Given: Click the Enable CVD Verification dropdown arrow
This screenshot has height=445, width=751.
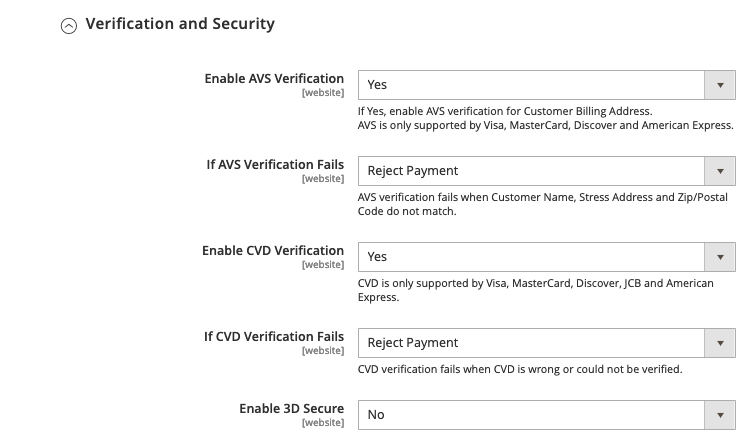Looking at the screenshot, I should pos(720,257).
